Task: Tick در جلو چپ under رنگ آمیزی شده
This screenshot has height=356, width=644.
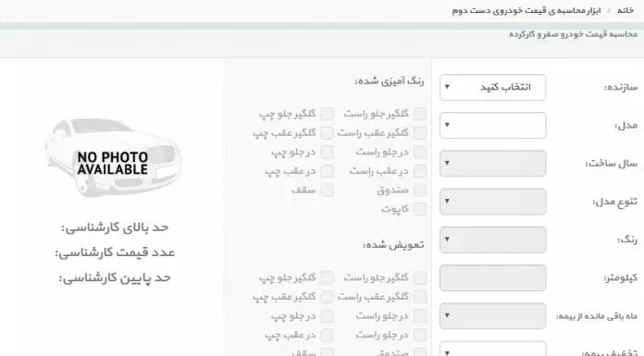Action: coord(327,152)
